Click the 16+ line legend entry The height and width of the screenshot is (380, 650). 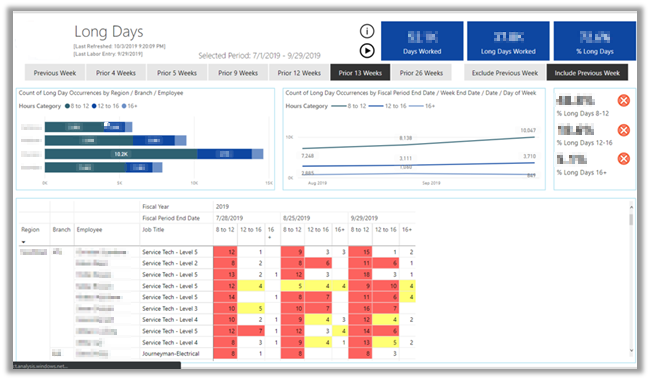click(422, 106)
